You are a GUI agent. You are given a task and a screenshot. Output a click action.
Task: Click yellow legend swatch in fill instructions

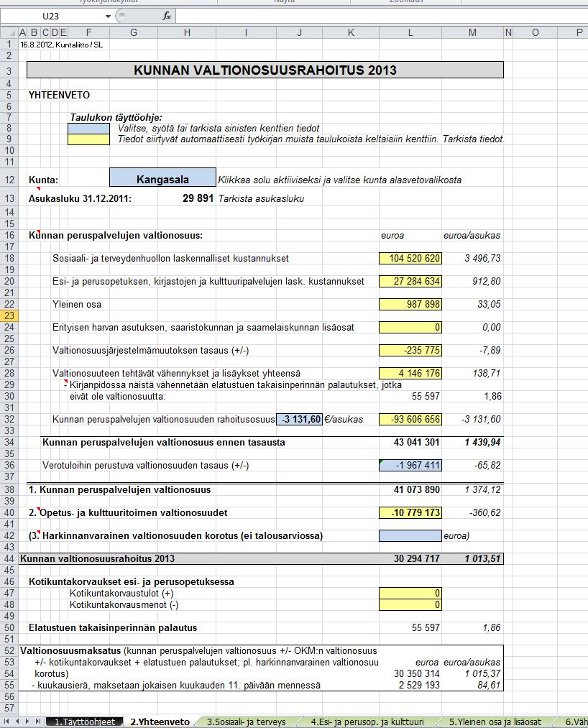tap(88, 139)
